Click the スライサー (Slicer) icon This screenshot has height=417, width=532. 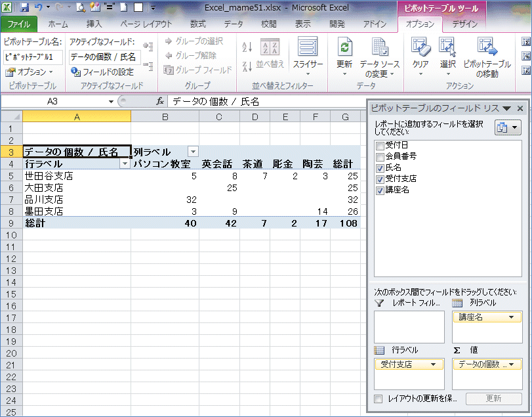click(307, 48)
